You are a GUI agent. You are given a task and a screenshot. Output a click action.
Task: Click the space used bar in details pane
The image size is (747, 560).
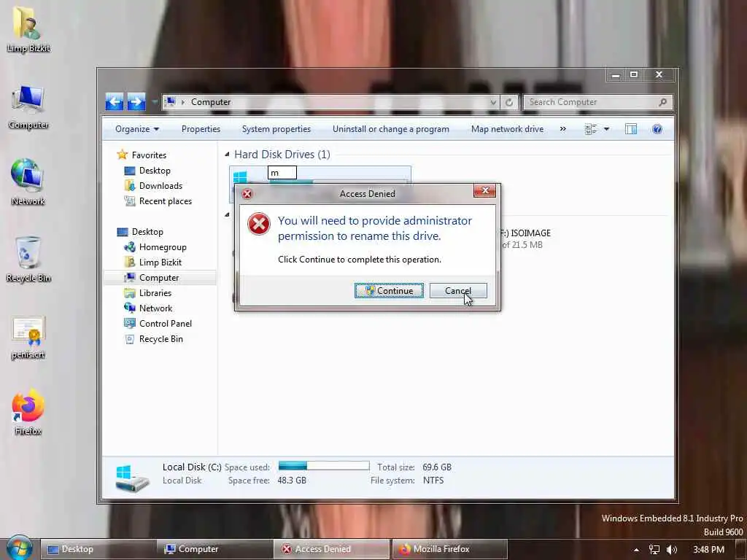324,466
